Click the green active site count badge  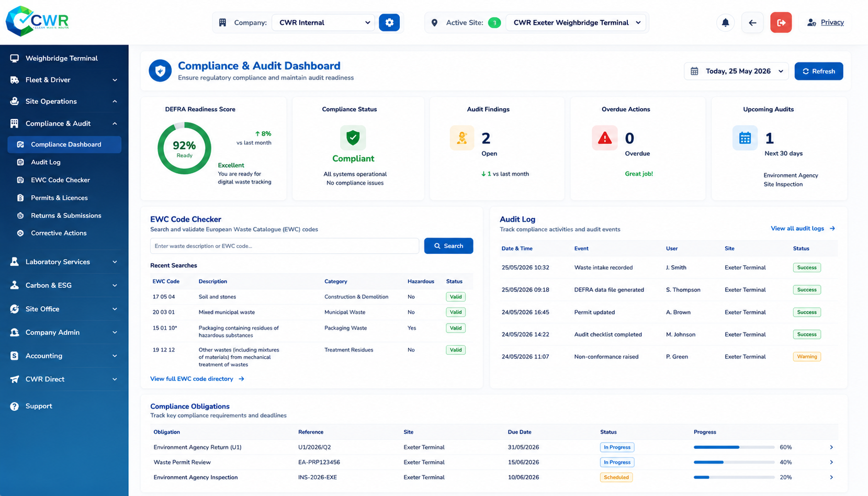494,22
